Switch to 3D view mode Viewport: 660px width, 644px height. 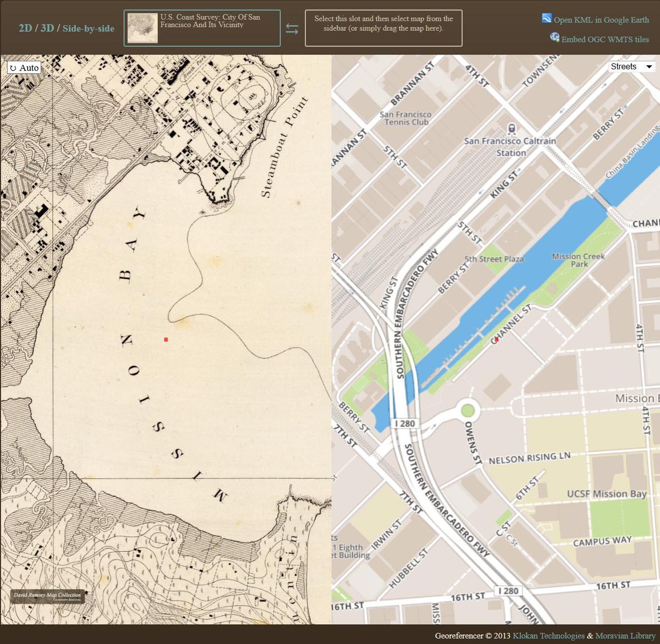pos(47,28)
